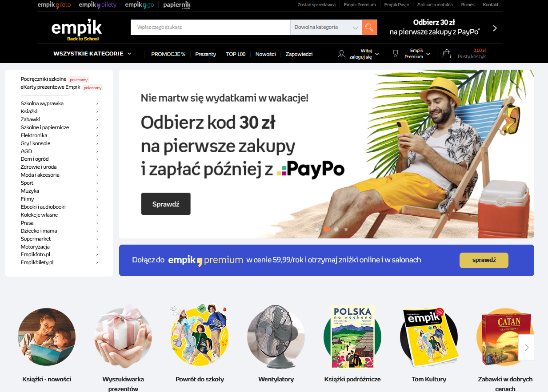Click into the search input field
Screen dimensions: 548x392
coord(210,28)
